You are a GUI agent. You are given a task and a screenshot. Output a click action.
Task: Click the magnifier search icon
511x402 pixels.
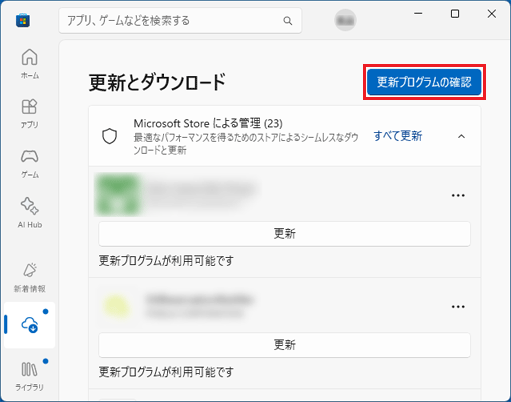point(288,21)
